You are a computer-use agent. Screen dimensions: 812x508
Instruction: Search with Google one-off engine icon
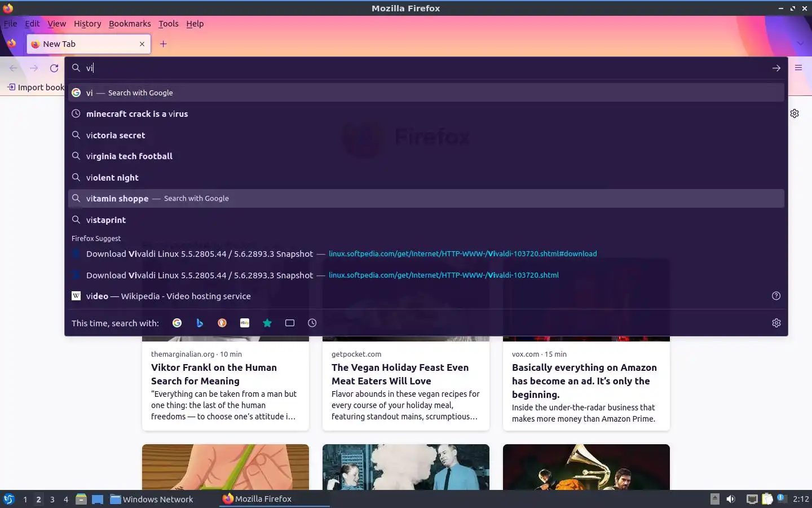[x=177, y=323]
